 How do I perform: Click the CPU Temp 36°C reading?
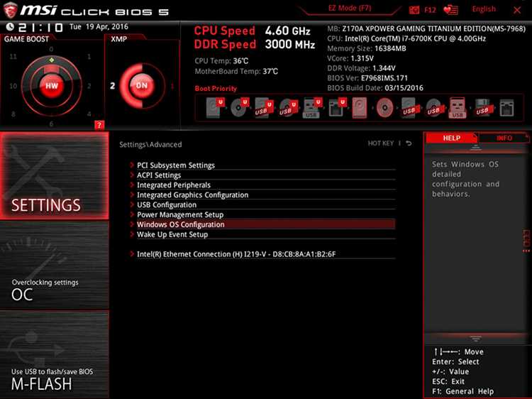tap(221, 61)
